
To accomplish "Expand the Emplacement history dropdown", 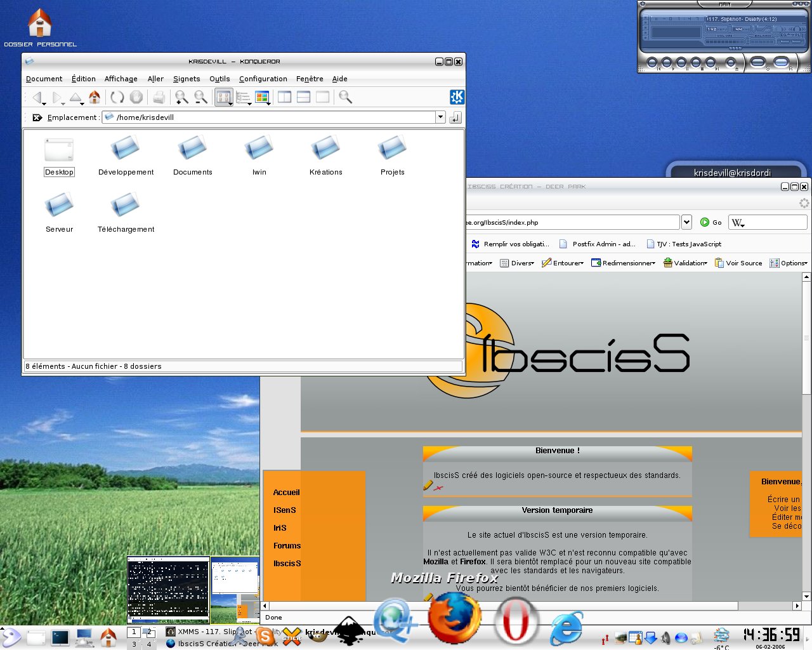I will (440, 117).
